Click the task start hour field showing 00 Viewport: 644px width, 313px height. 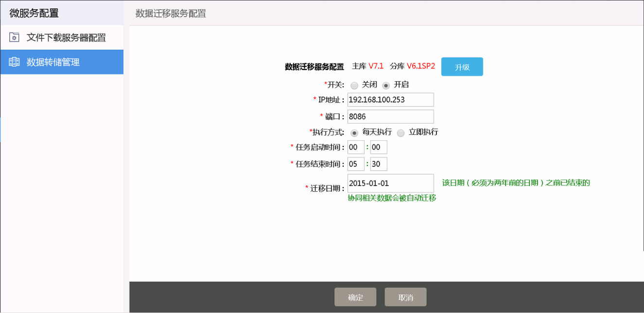coord(355,147)
